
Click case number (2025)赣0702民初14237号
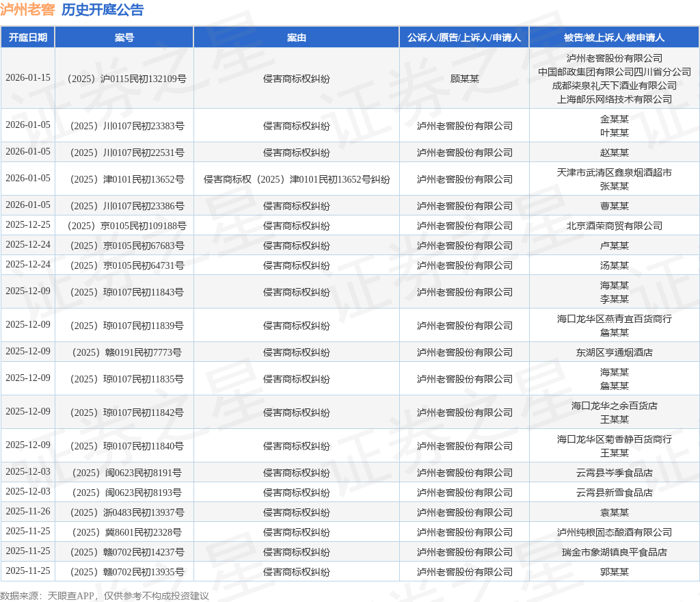tap(126, 553)
